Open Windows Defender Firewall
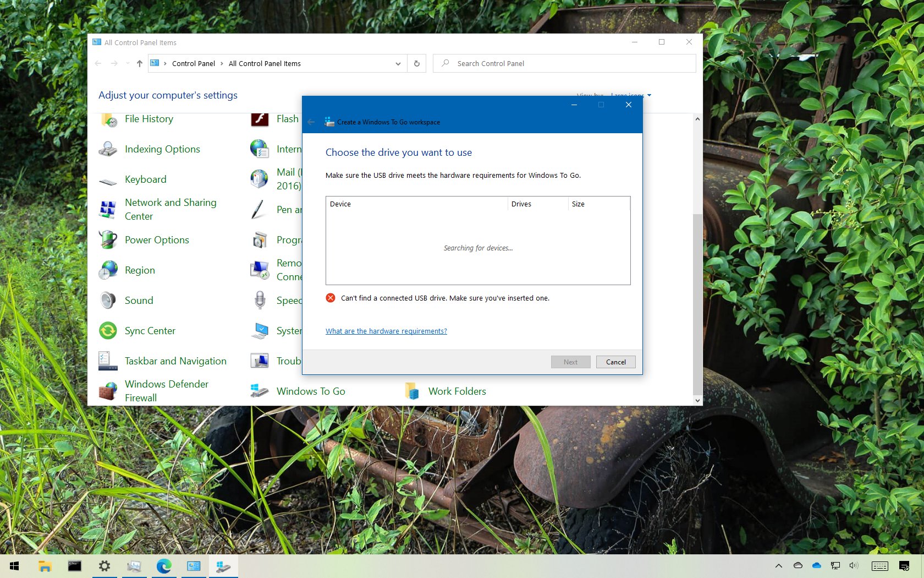924x578 pixels. (x=166, y=391)
